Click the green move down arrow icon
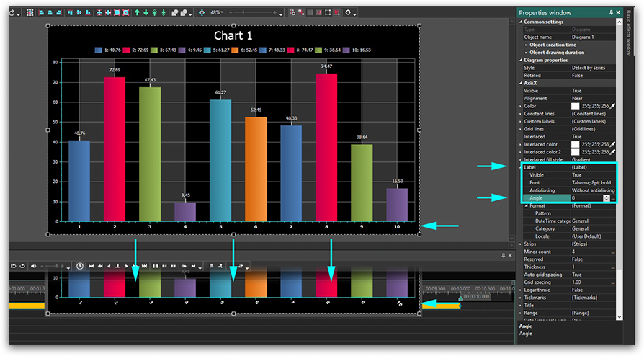644x356 pixels. tap(146, 12)
